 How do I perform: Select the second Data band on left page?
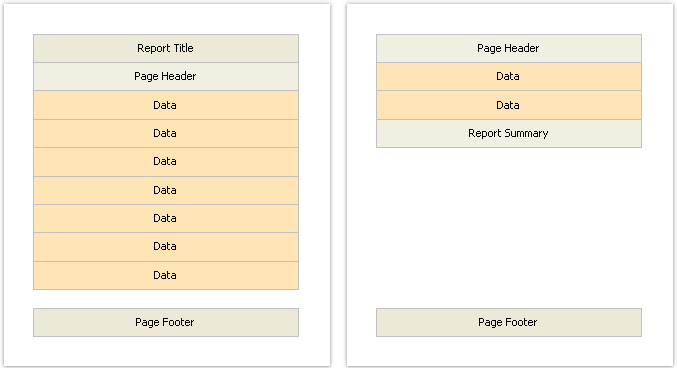[x=166, y=133]
